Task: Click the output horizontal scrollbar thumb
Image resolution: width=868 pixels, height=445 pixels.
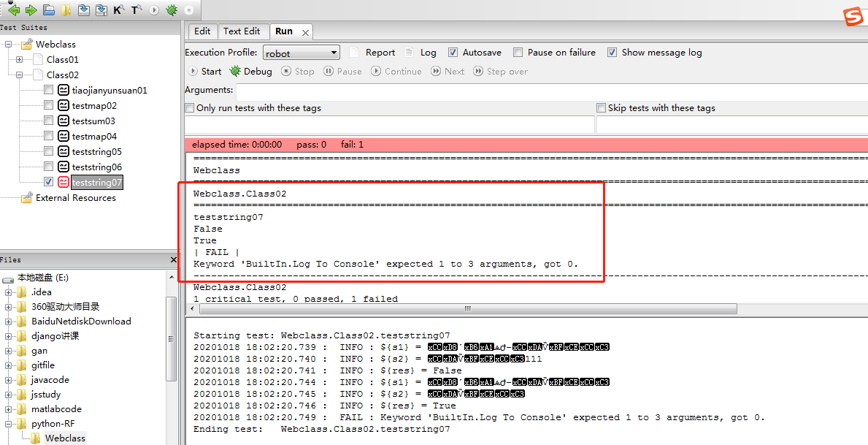Action: tap(468, 308)
